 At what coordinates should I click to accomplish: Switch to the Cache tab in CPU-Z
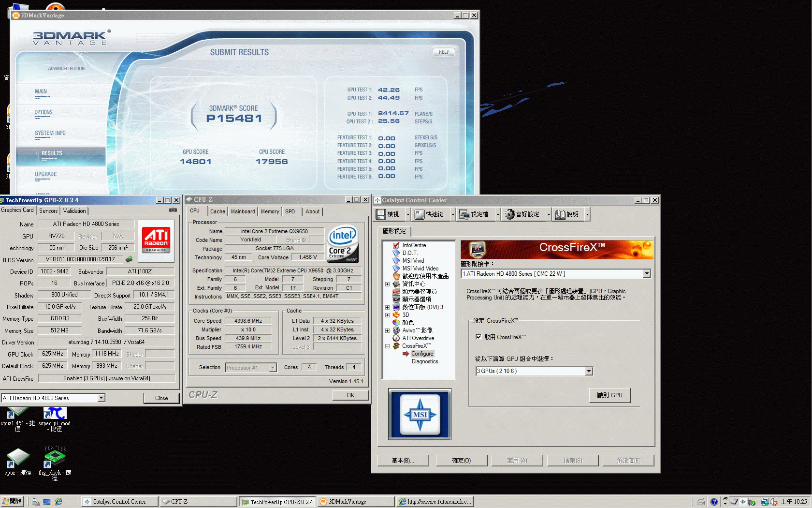pyautogui.click(x=217, y=211)
